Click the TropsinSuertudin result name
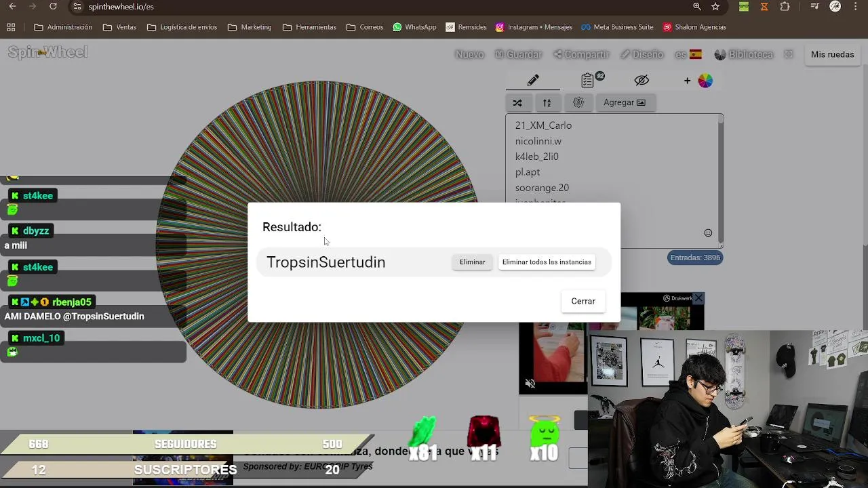The height and width of the screenshot is (488, 868). tap(325, 262)
